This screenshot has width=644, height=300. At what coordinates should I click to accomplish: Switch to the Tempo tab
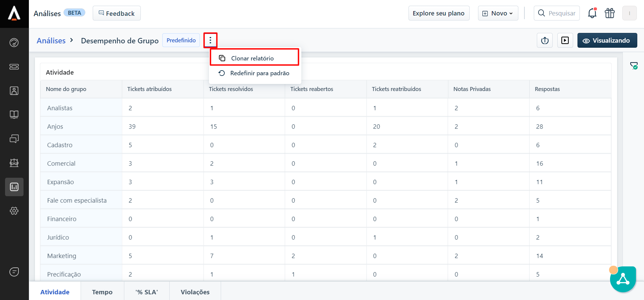102,292
